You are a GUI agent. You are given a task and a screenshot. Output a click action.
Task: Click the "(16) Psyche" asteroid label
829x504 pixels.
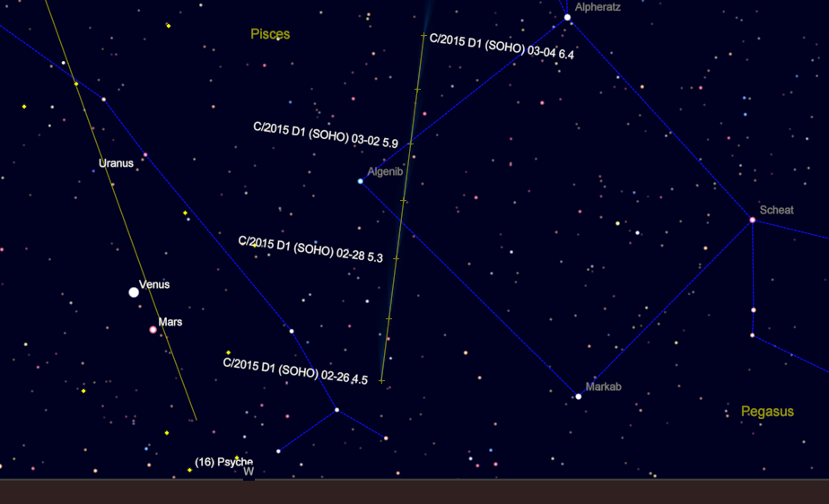click(x=223, y=462)
